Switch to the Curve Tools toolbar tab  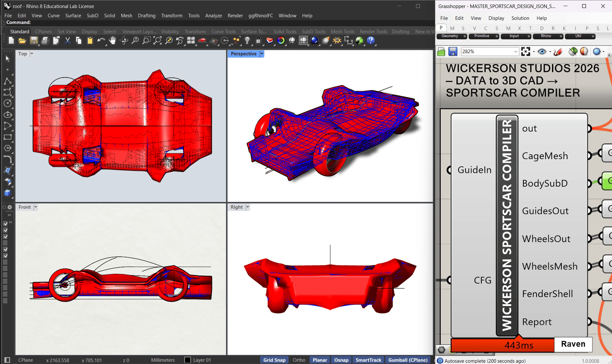pyautogui.click(x=224, y=31)
